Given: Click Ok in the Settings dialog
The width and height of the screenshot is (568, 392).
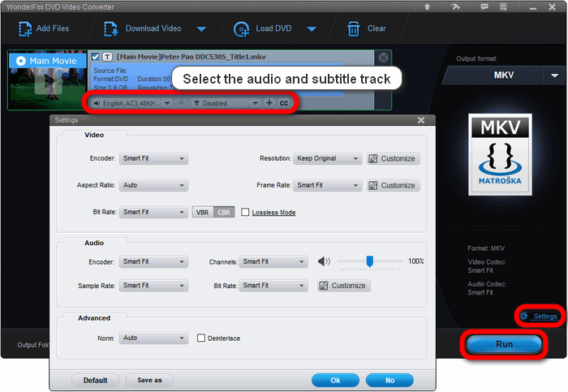Looking at the screenshot, I should tap(334, 380).
